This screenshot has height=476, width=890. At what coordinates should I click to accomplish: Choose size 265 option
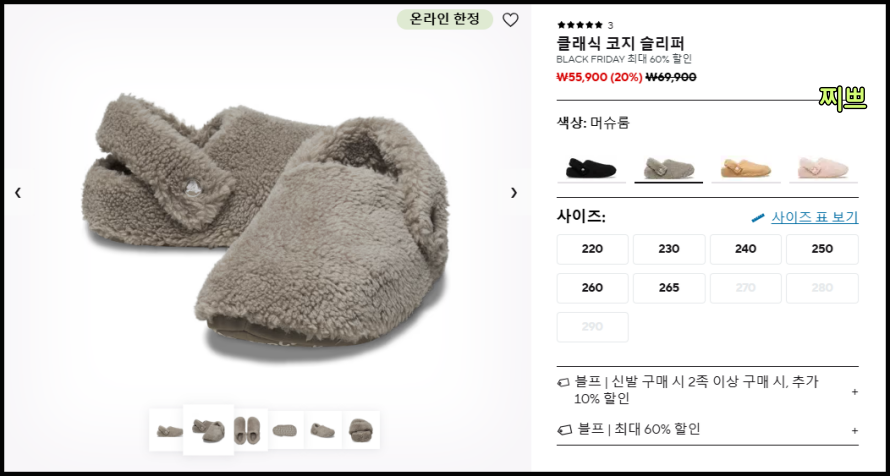669,288
